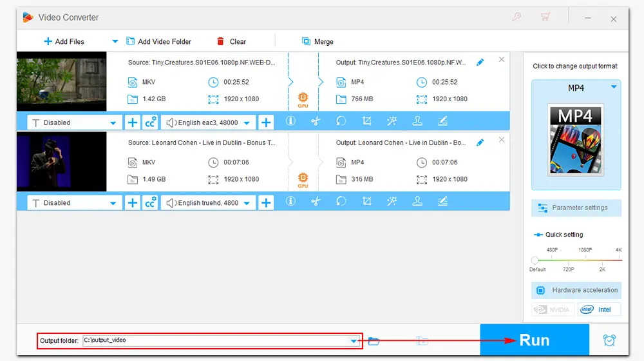Expand MP4 output format dropdown
This screenshot has width=644, height=361.
614,87
